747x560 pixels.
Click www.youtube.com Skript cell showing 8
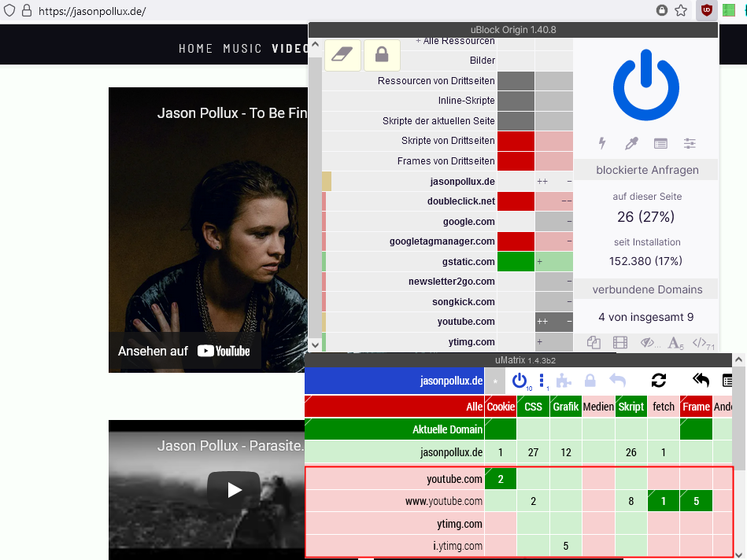631,501
